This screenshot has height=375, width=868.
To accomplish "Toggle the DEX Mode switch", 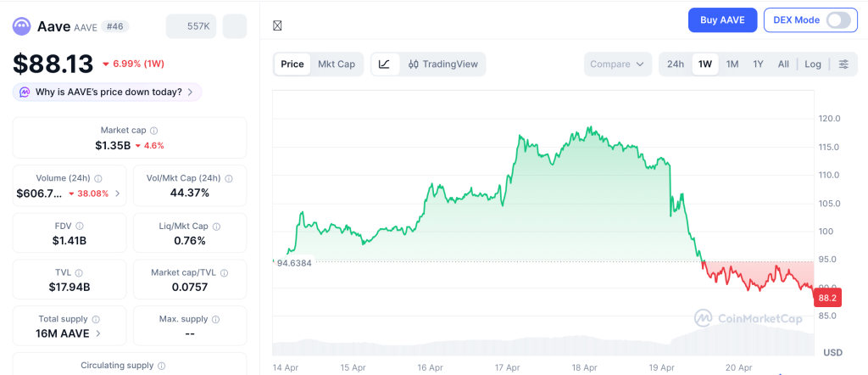I will click(837, 20).
